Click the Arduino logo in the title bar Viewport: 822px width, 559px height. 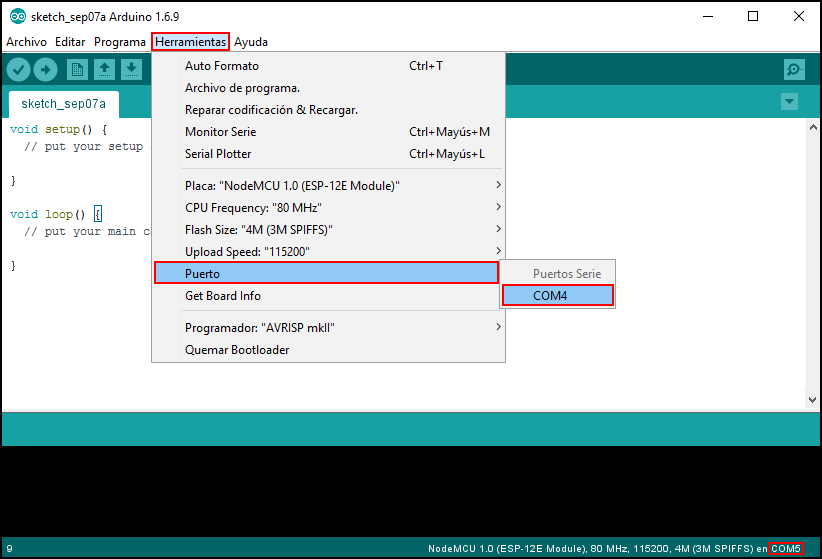17,16
